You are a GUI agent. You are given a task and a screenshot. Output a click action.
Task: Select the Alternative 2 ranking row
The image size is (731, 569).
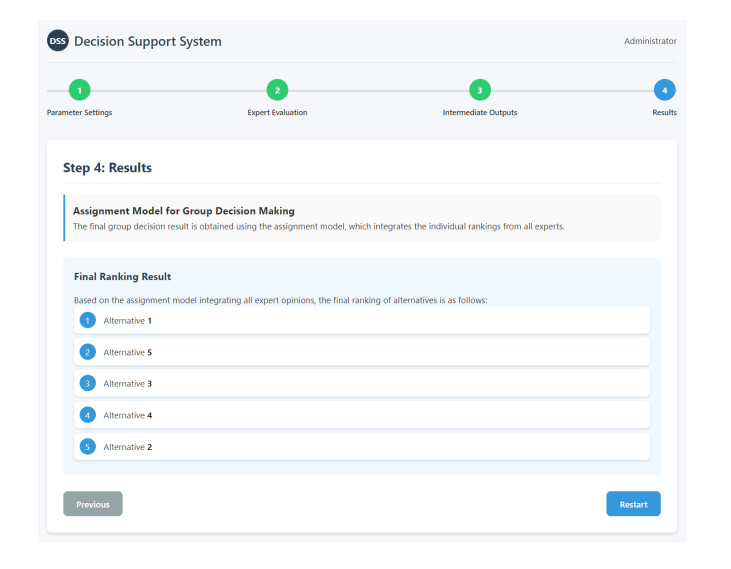(x=362, y=447)
